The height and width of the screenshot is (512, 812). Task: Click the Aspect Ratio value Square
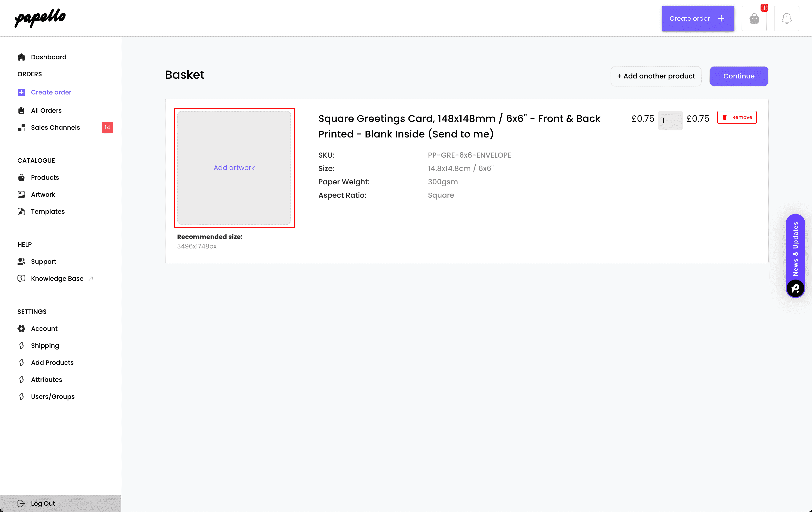tap(441, 195)
